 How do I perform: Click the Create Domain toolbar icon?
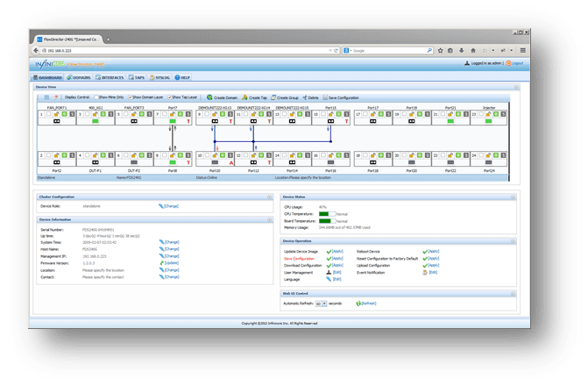[210, 97]
